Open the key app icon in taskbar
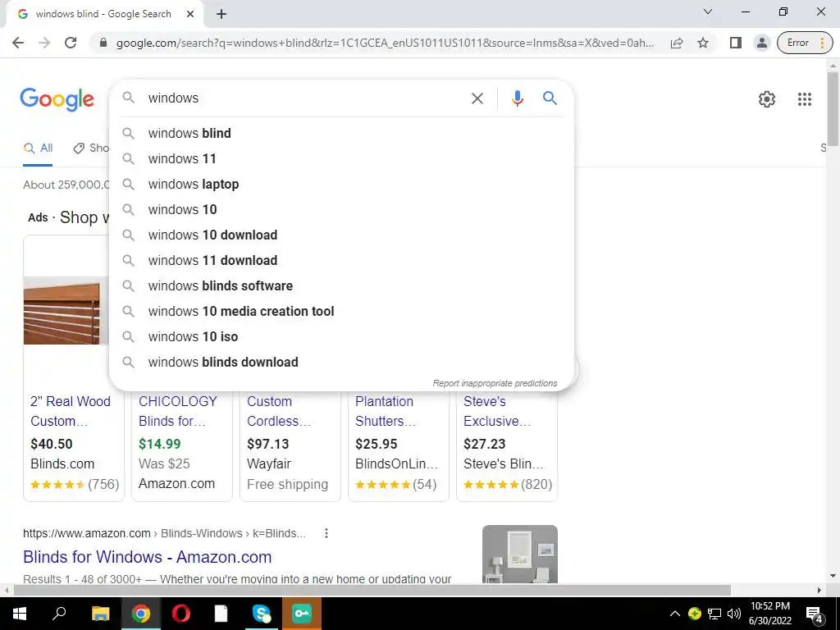The width and height of the screenshot is (840, 630). [302, 614]
